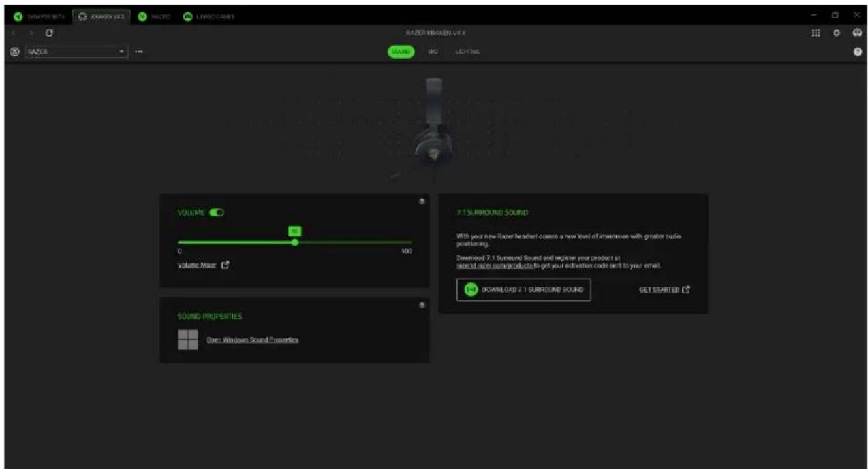868x469 pixels.
Task: Click the volume value badge above slider
Action: pos(294,231)
